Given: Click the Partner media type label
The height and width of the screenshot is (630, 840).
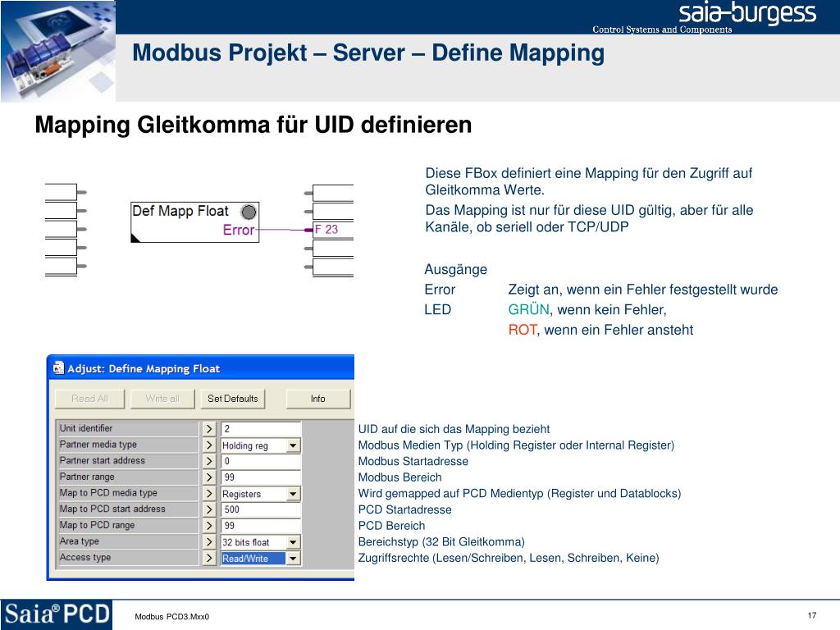Looking at the screenshot, I should [x=127, y=444].
